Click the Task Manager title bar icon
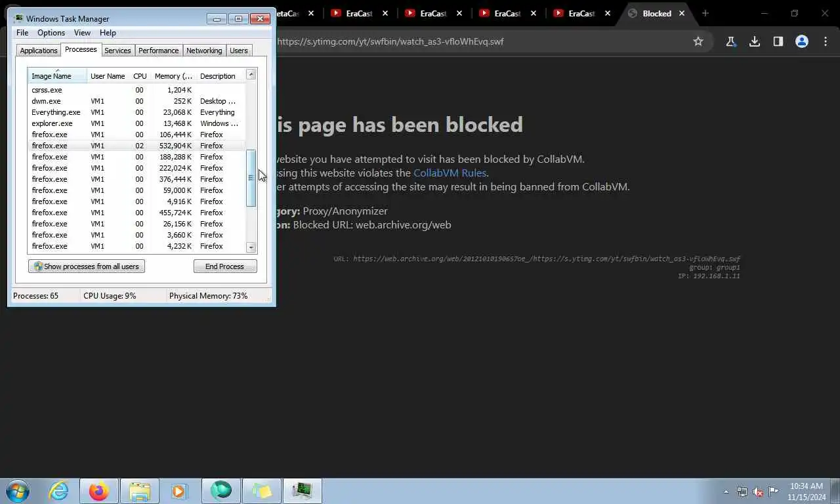 18,18
